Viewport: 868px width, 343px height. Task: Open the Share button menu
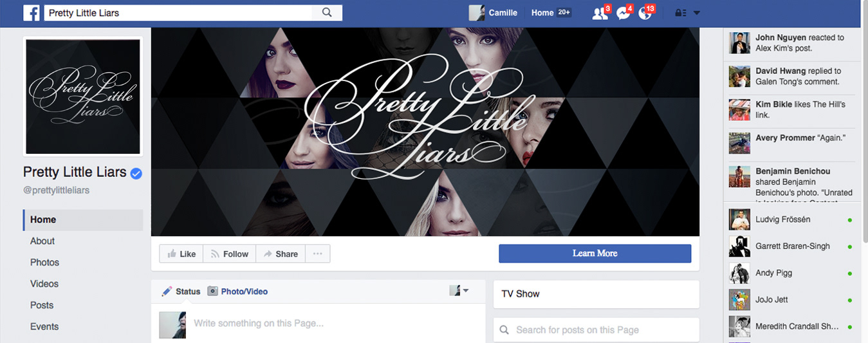tap(281, 254)
